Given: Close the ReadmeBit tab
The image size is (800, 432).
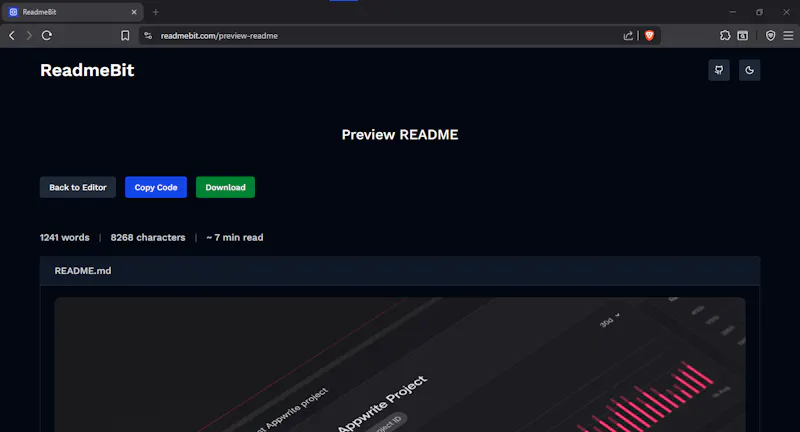Looking at the screenshot, I should (134, 12).
